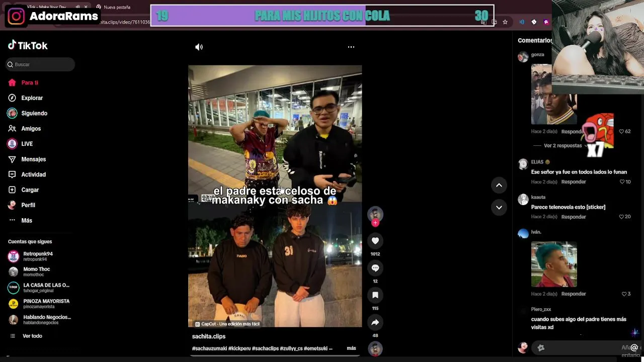
Task: Go to previous video with up chevron
Action: 499,185
